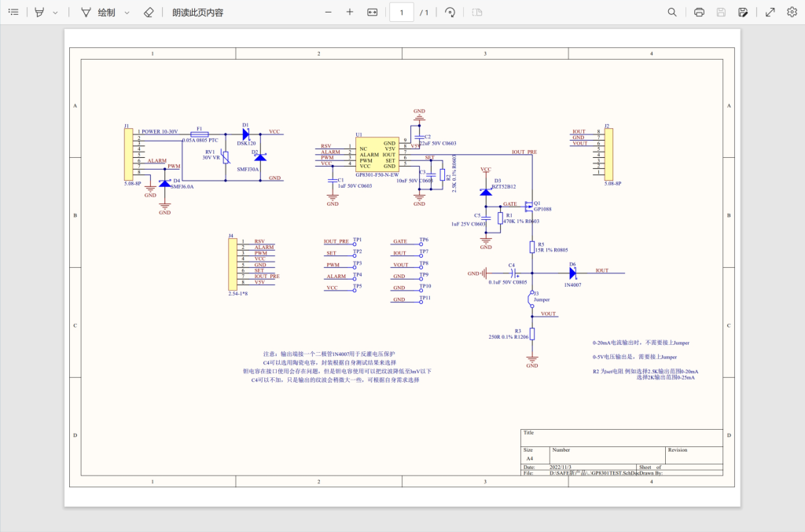Click the page number input field

402,13
